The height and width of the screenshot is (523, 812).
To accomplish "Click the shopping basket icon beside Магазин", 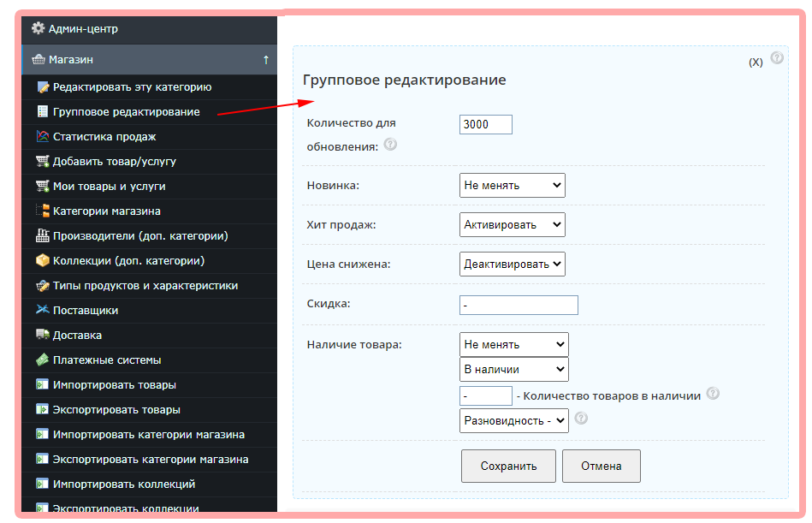I will click(x=38, y=60).
